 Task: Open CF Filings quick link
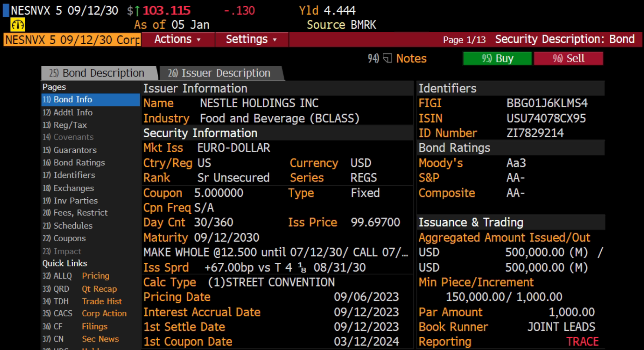(x=75, y=326)
